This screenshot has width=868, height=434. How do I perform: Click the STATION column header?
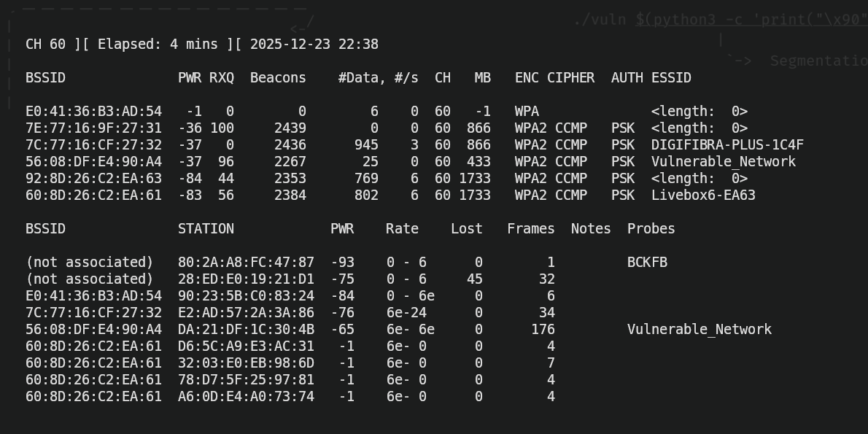(206, 229)
